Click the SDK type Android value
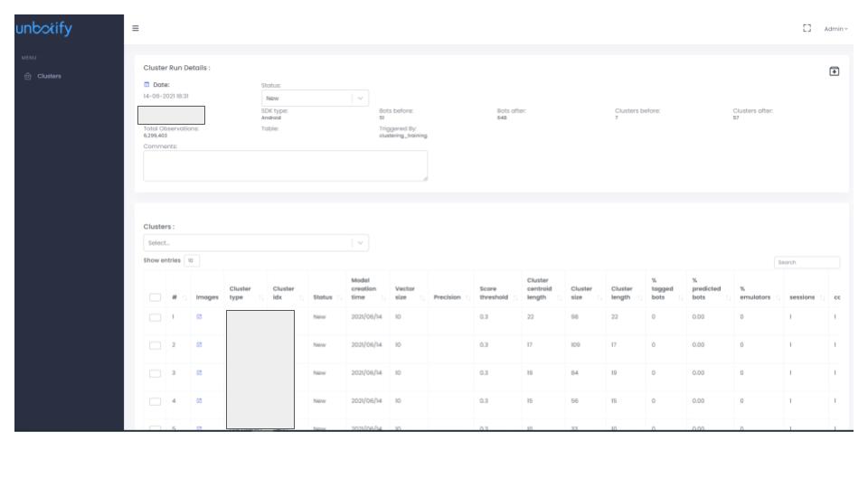 pyautogui.click(x=271, y=117)
